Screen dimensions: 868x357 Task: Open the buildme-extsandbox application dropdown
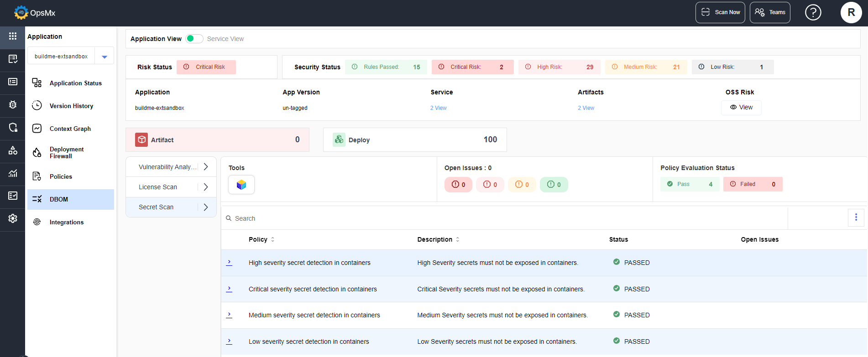pos(70,56)
